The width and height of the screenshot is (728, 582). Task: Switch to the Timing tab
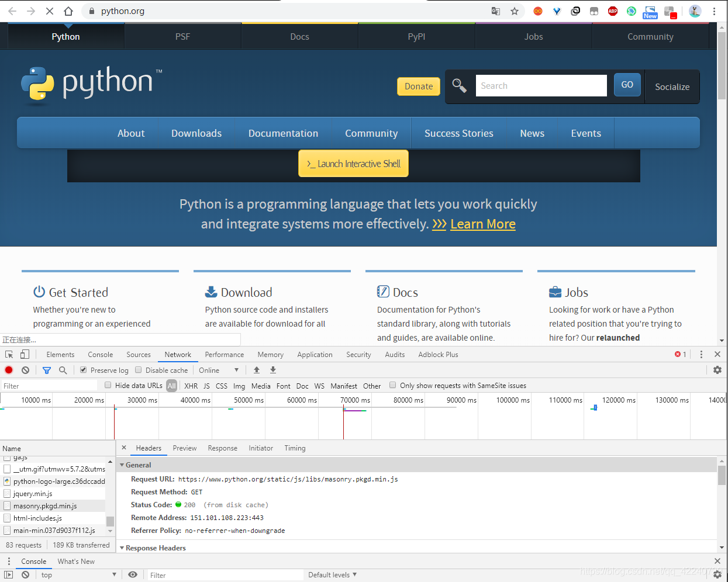pos(295,448)
